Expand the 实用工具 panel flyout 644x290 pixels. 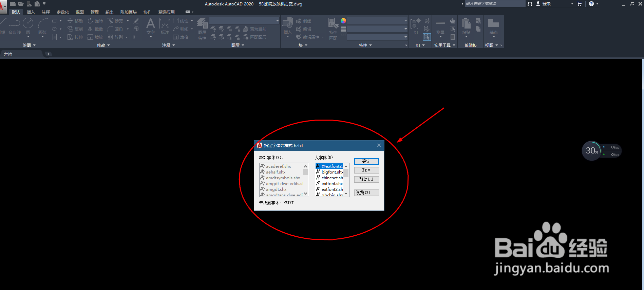point(445,45)
